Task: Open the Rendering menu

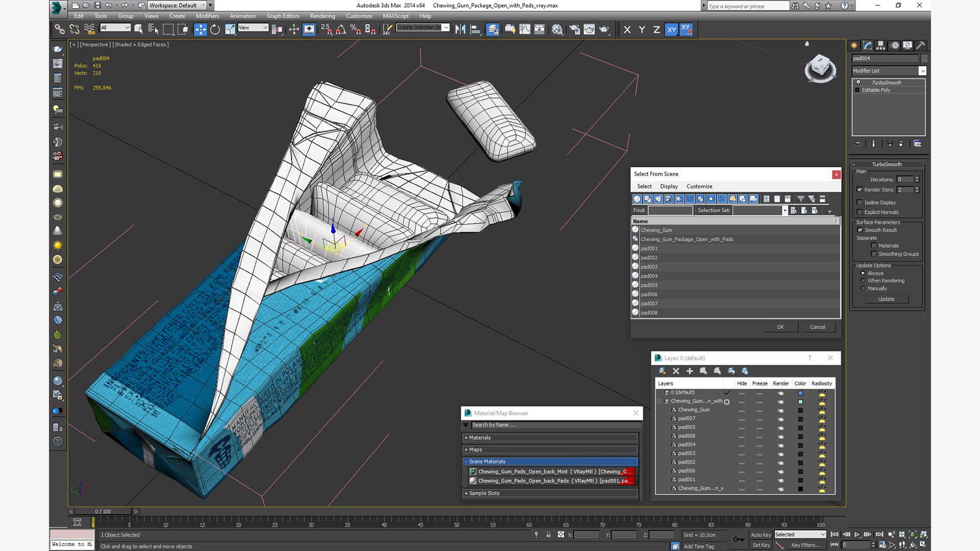Action: pyautogui.click(x=323, y=16)
